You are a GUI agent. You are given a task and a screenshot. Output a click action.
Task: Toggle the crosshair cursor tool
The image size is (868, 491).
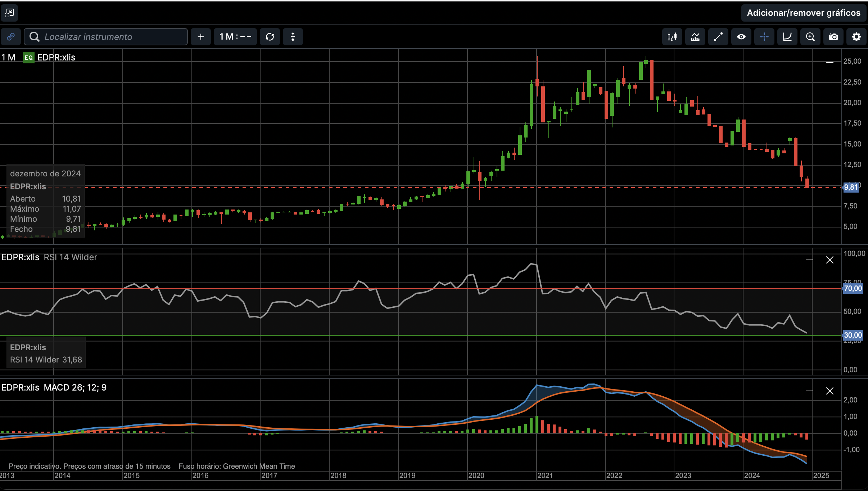coord(764,37)
